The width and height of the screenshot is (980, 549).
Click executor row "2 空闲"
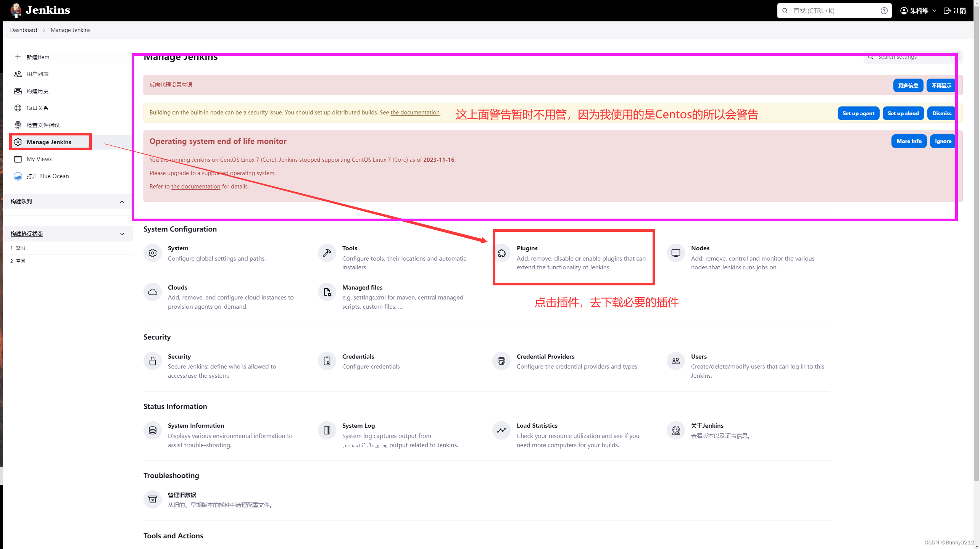coord(68,261)
